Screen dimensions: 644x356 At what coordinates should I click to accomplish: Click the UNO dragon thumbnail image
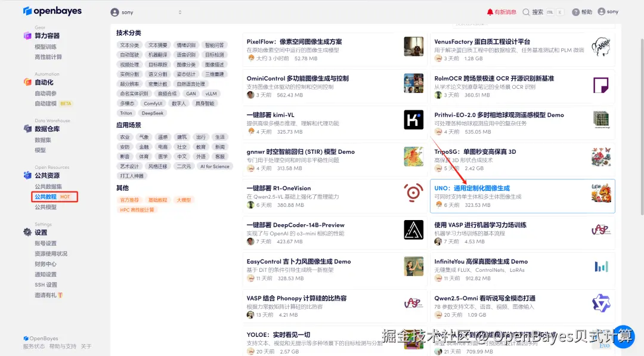pos(601,193)
